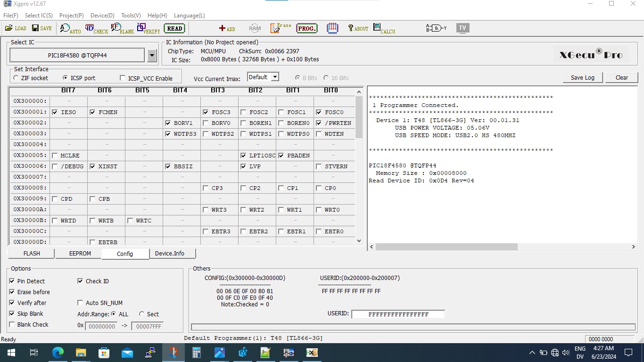This screenshot has width=644, height=362.
Task: Open the Mail app on taskbar
Action: [x=127, y=353]
